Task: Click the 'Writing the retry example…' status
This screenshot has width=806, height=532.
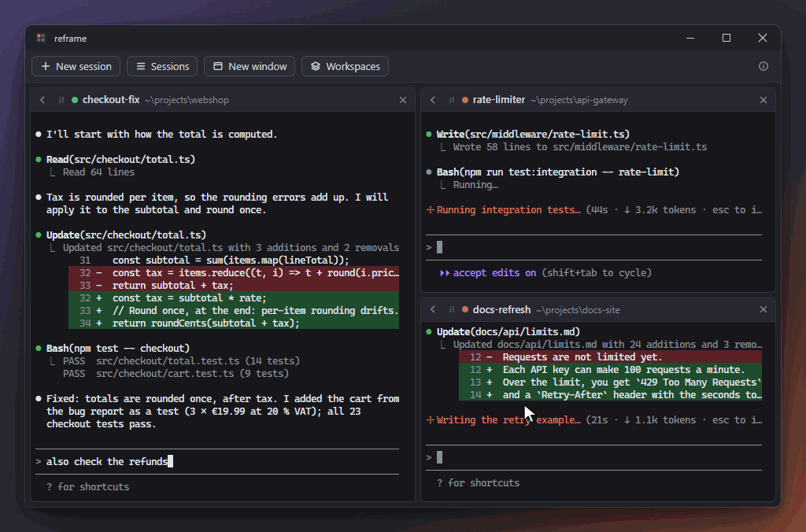Action: [508, 420]
